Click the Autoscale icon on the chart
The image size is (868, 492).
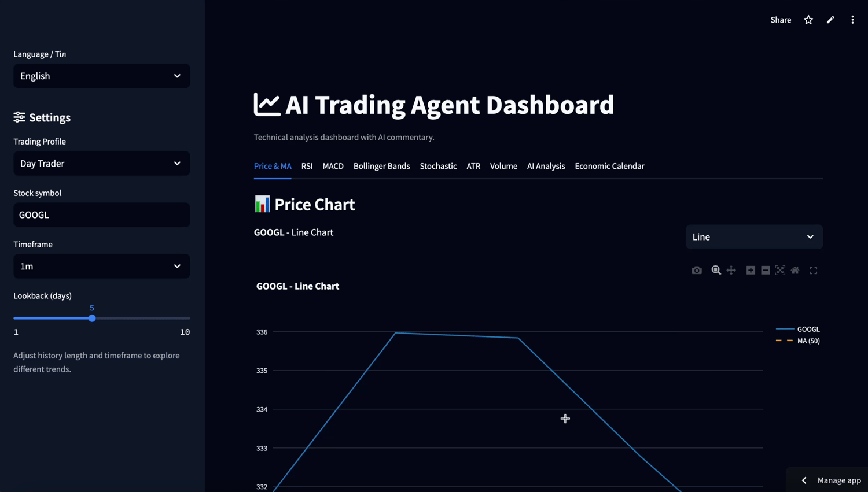tap(780, 271)
